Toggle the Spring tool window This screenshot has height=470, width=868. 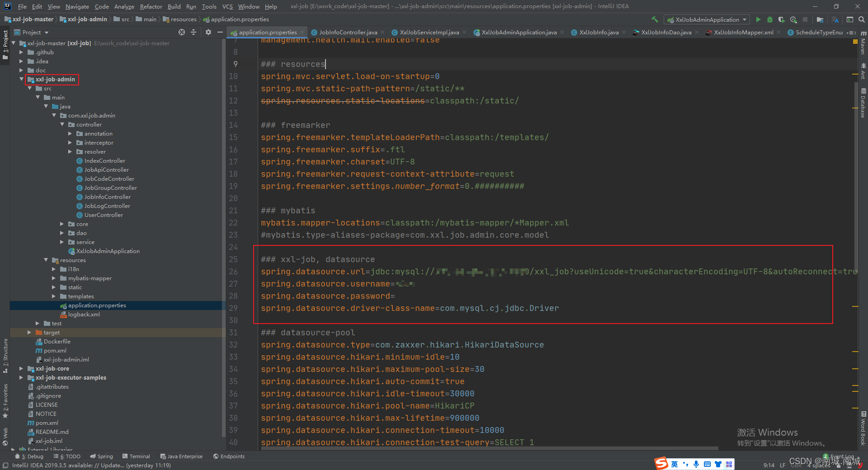coord(101,456)
